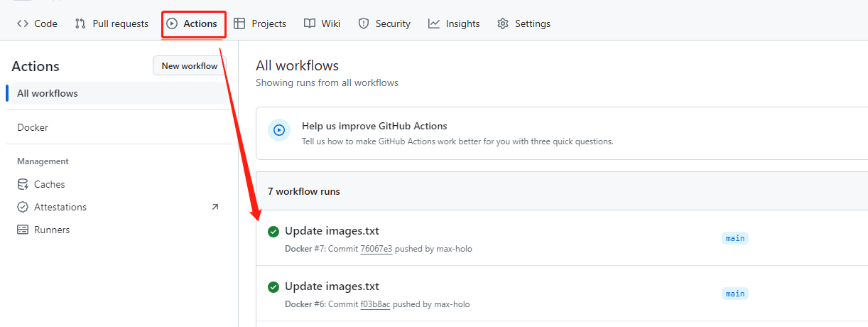Click the Attestations external link arrow

pos(215,207)
